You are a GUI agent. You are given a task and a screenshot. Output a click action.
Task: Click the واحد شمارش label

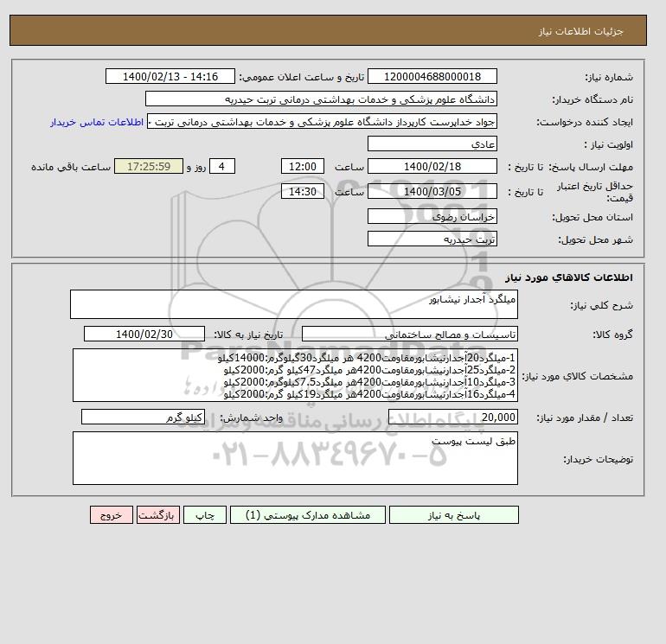click(252, 418)
